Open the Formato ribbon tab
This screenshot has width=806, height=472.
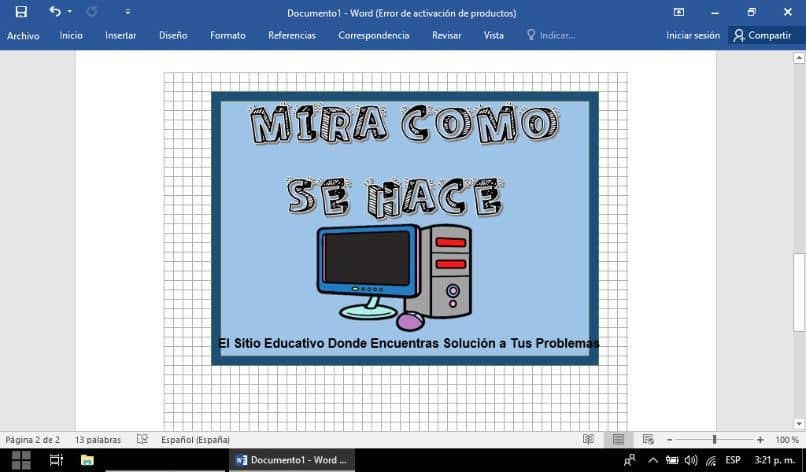(228, 35)
